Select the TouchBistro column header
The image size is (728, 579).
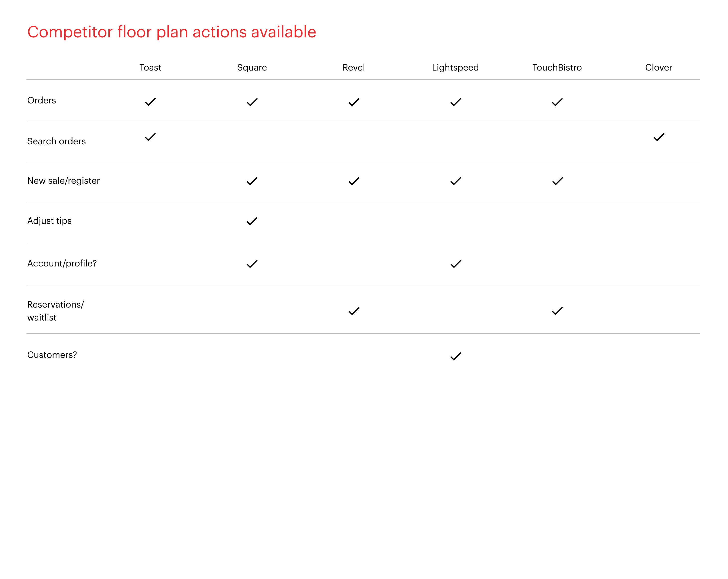557,68
